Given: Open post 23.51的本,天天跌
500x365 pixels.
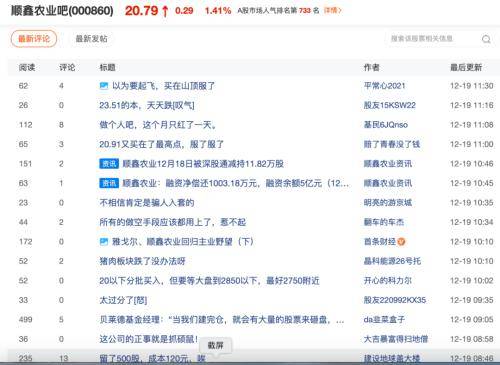Looking at the screenshot, I should coord(147,105).
